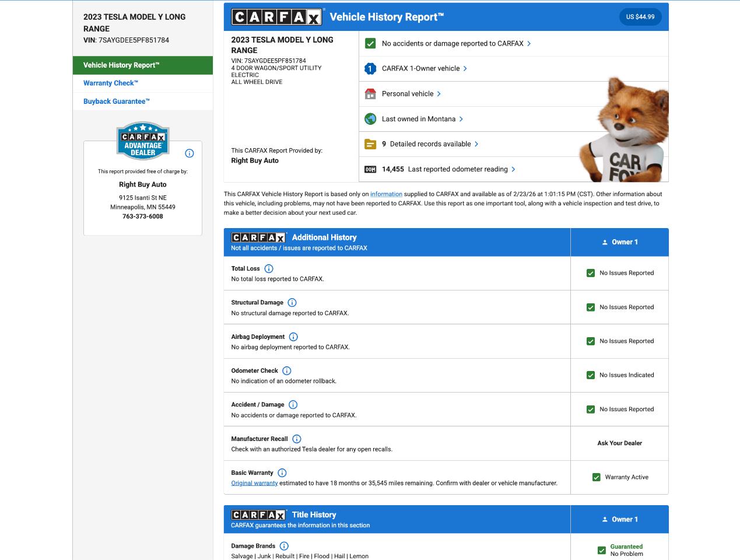Click the CARFAX Advantage Dealer badge
Screen dimensions: 740x560
pos(143,141)
